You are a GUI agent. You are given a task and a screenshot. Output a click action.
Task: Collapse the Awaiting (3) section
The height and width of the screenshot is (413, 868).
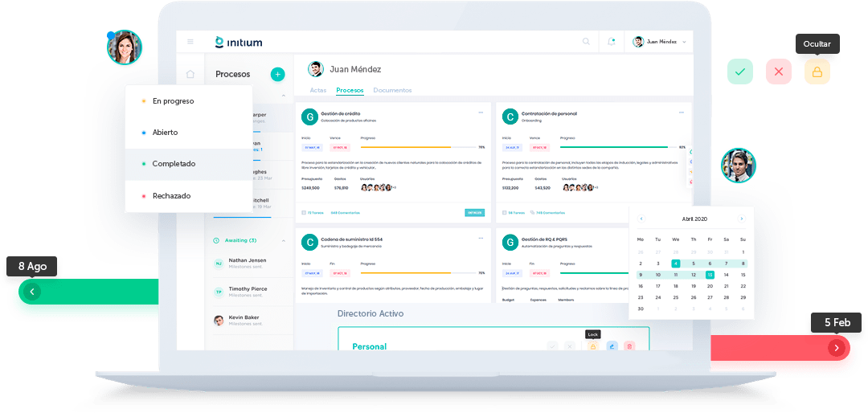pos(283,240)
